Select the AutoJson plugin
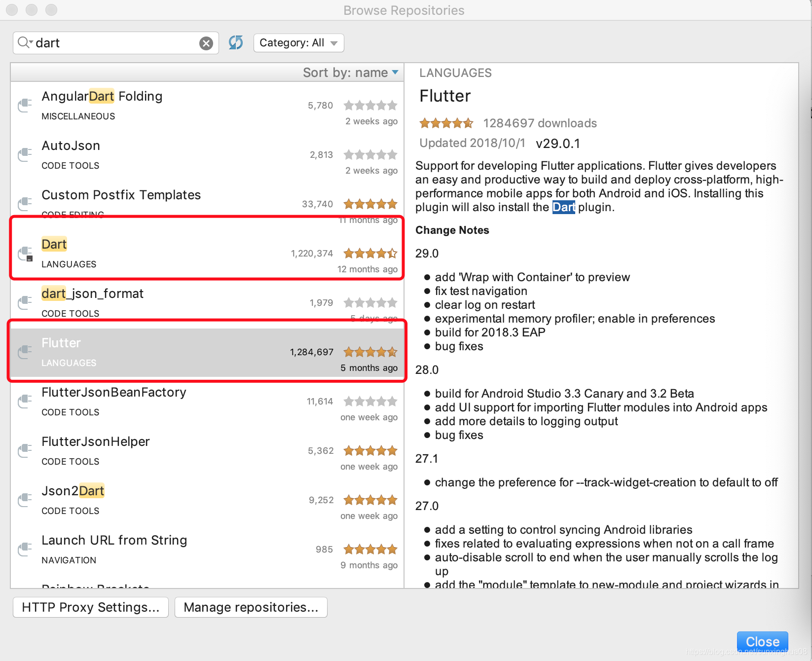The height and width of the screenshot is (661, 812). 207,155
